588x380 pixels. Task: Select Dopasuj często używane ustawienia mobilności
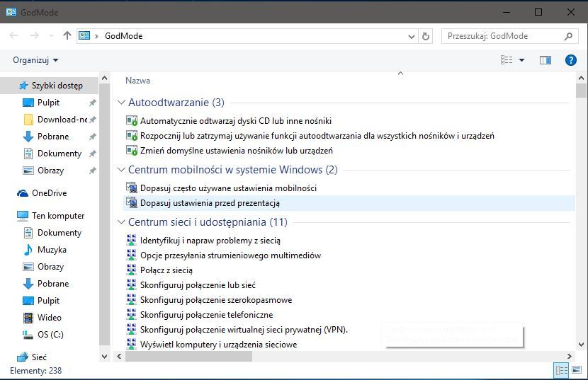tap(228, 188)
